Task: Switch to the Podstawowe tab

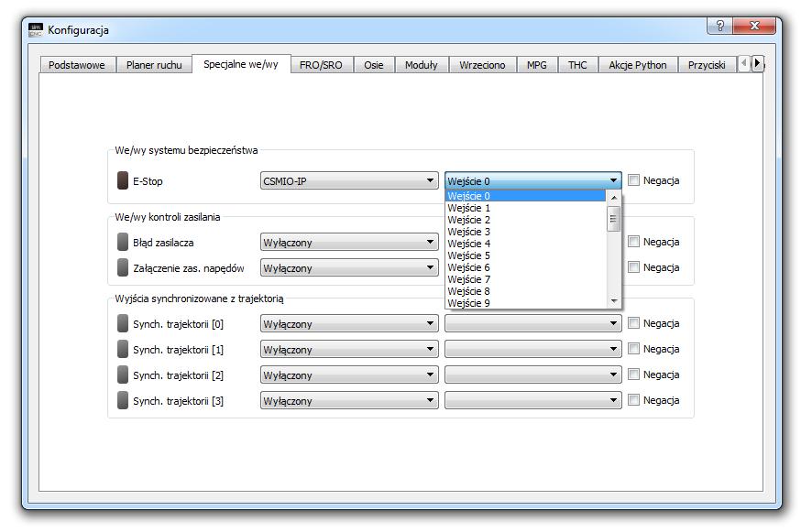Action: [x=77, y=65]
